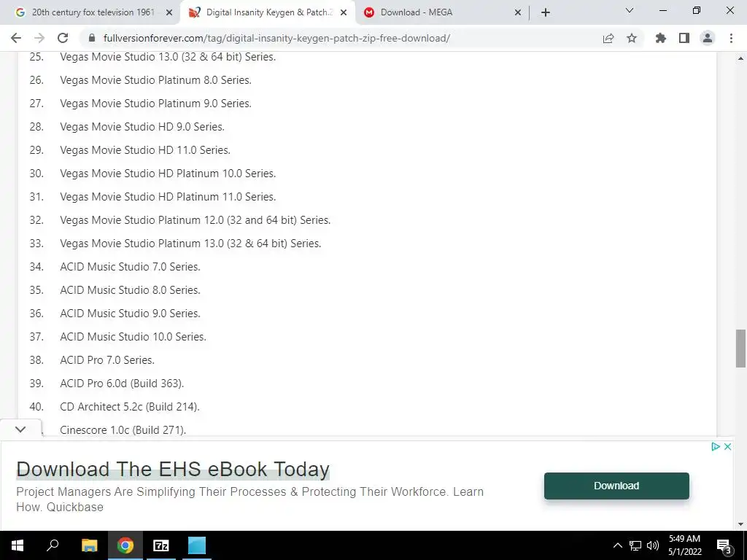
Task: Click 'CD Architect 5.2c (Build 214).'
Action: (130, 407)
